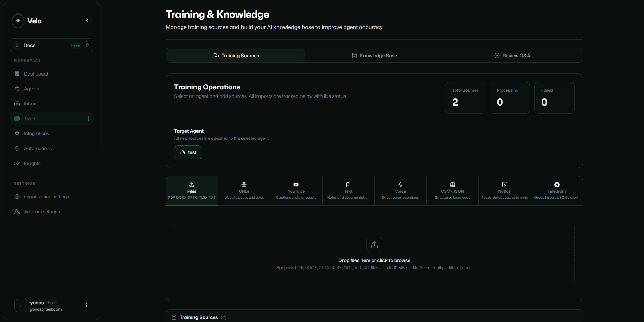Viewport: 644px width, 322px height.
Task: Select the Files source type
Action: click(x=192, y=191)
